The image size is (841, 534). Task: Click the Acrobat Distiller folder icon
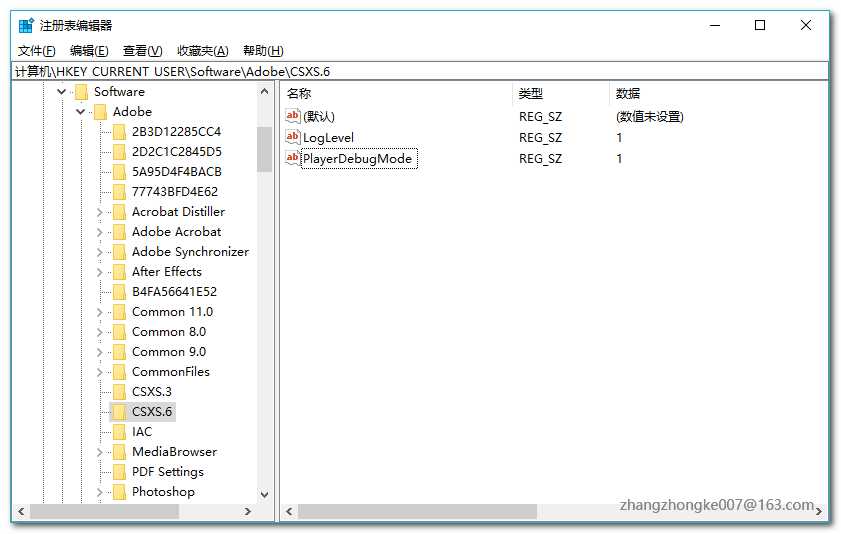click(119, 212)
